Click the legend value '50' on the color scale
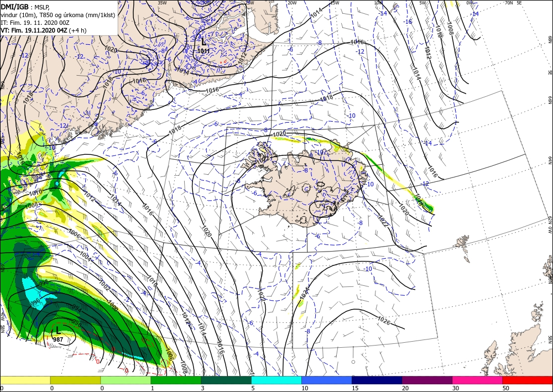The height and width of the screenshot is (392, 553). pyautogui.click(x=506, y=388)
